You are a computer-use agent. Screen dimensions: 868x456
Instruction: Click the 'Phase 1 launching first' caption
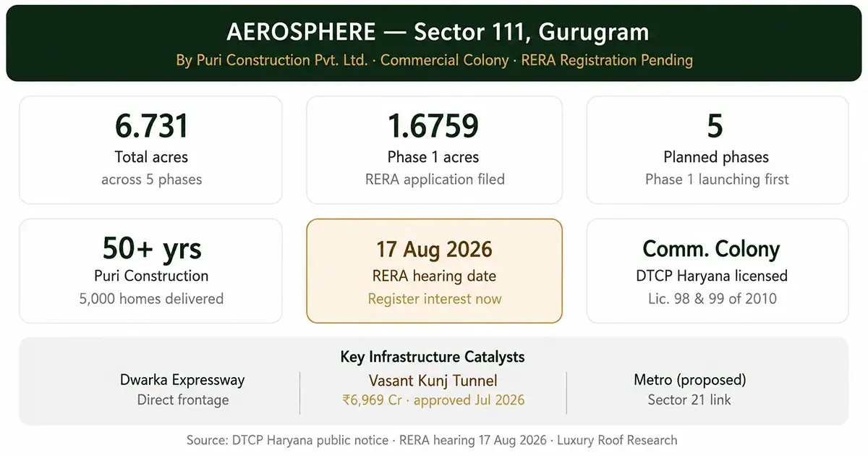click(717, 180)
